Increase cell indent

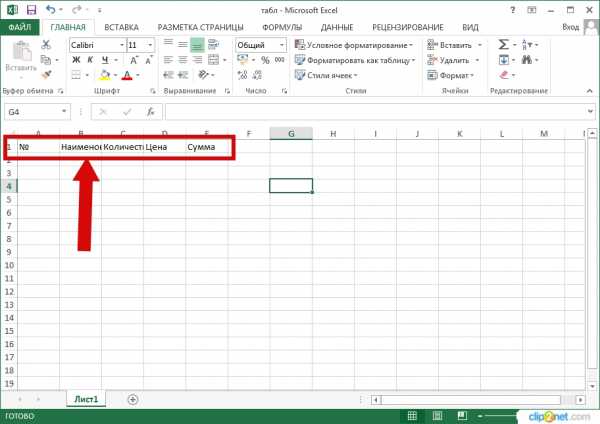point(183,75)
